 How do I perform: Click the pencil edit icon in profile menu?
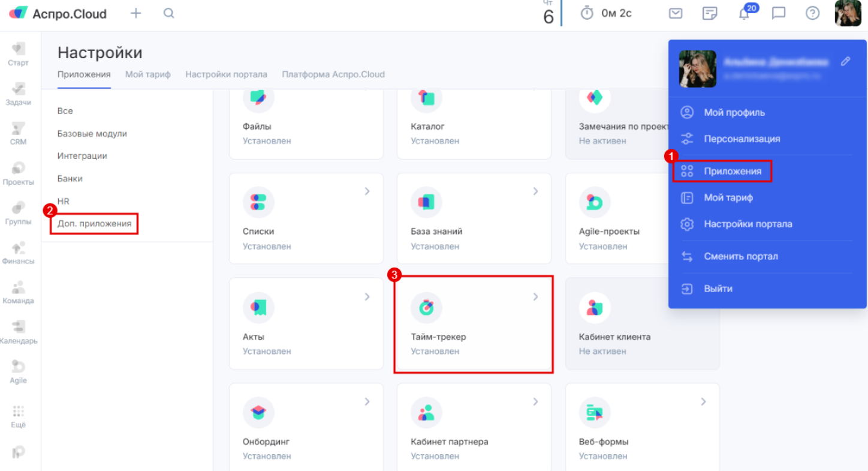[845, 61]
